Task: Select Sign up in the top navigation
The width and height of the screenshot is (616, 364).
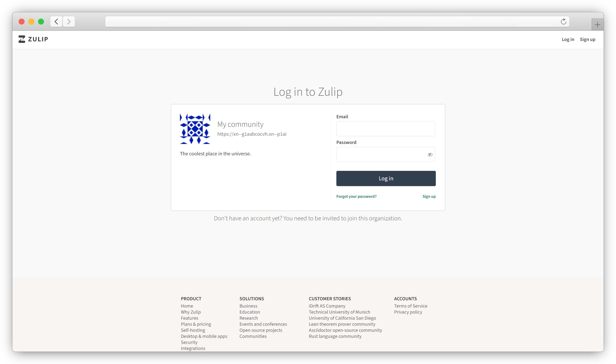Action: coord(587,39)
